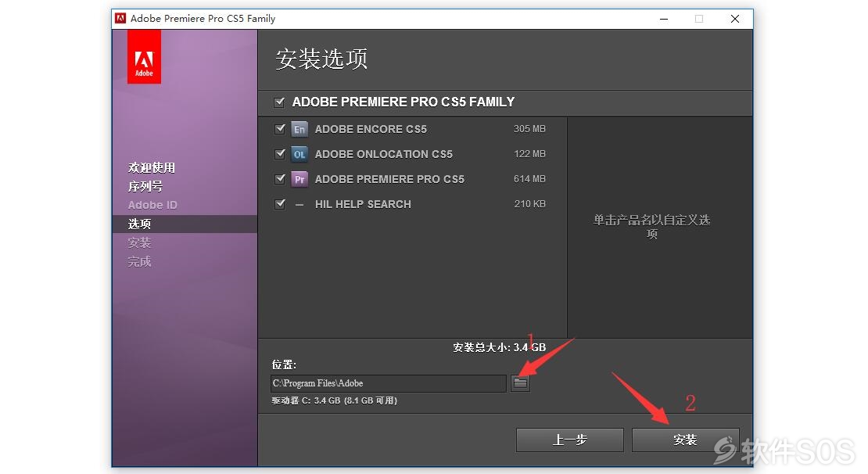
Task: Select the 序列号 step in sidebar
Action: 145,186
